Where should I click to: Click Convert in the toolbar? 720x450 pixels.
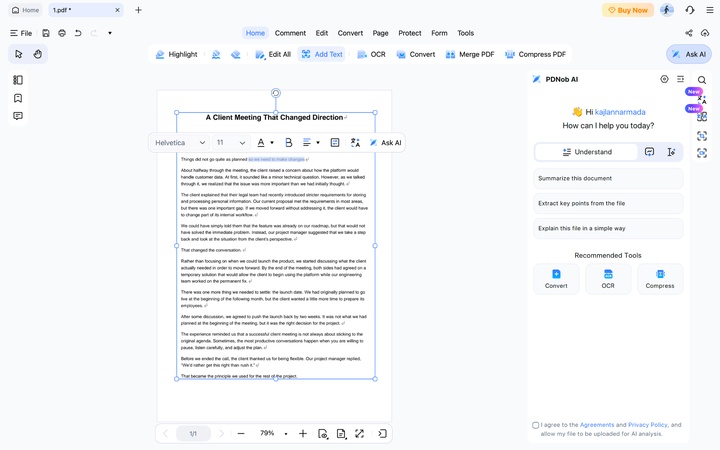point(416,54)
